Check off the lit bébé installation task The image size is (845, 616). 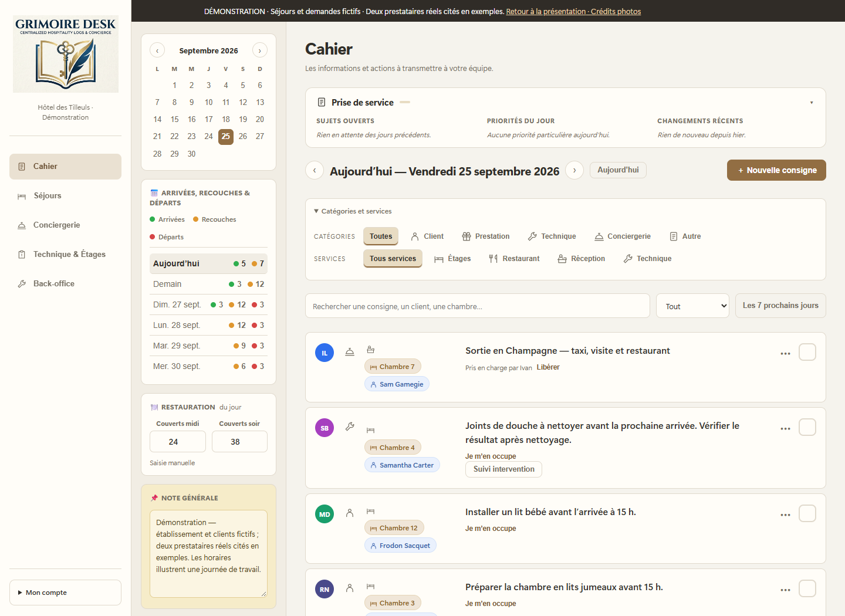(807, 513)
